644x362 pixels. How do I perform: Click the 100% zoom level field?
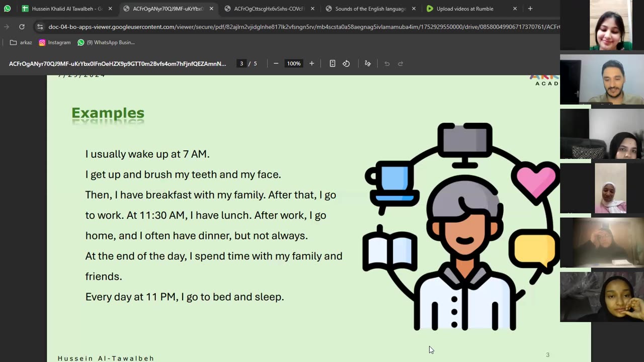click(294, 63)
